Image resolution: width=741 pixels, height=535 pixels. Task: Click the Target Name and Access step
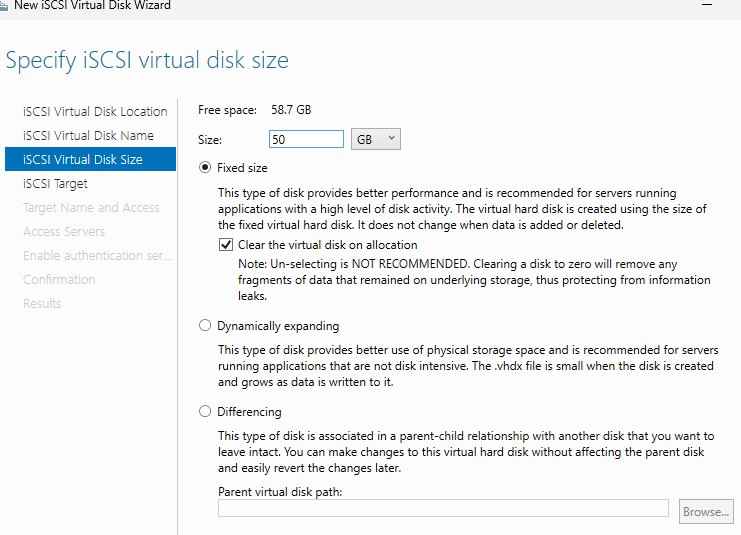click(91, 208)
